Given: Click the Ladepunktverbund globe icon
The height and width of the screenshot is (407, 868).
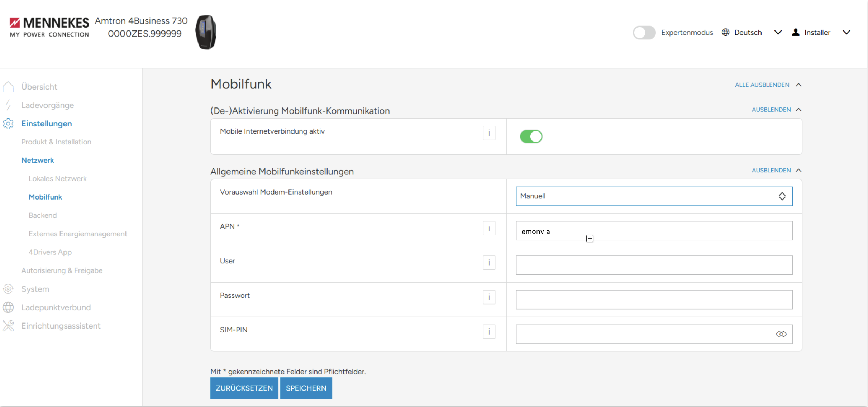Looking at the screenshot, I should [8, 307].
